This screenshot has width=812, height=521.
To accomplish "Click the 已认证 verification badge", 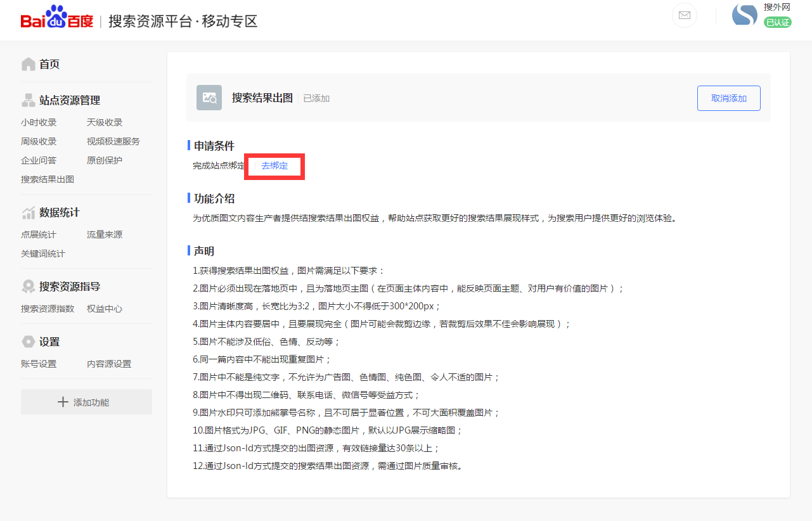I will coord(778,22).
